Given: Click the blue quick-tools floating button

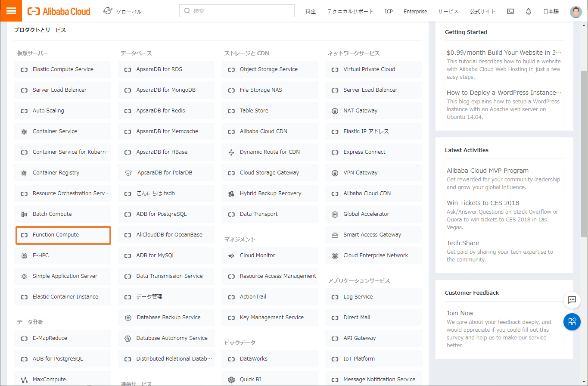Looking at the screenshot, I should [572, 322].
